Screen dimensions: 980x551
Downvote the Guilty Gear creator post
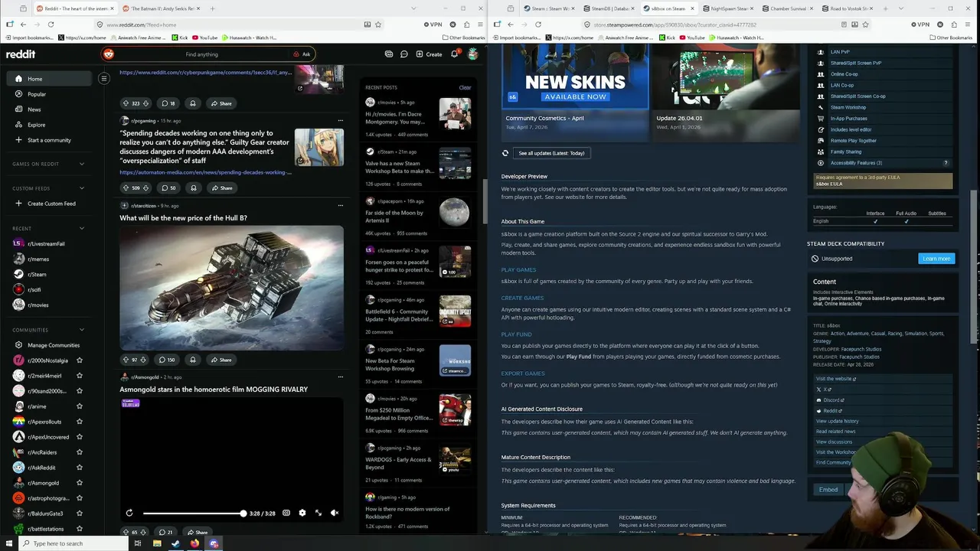click(x=147, y=187)
